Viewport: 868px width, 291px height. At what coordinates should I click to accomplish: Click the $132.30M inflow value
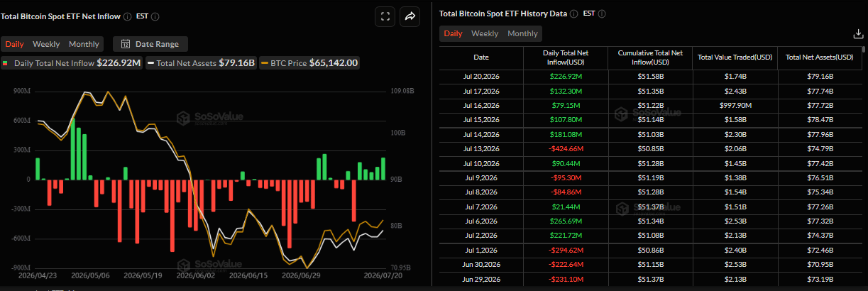pos(565,91)
